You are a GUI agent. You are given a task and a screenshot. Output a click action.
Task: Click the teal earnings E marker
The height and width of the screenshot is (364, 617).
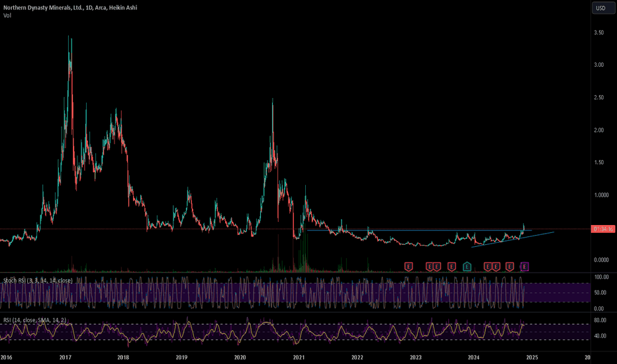(x=467, y=267)
